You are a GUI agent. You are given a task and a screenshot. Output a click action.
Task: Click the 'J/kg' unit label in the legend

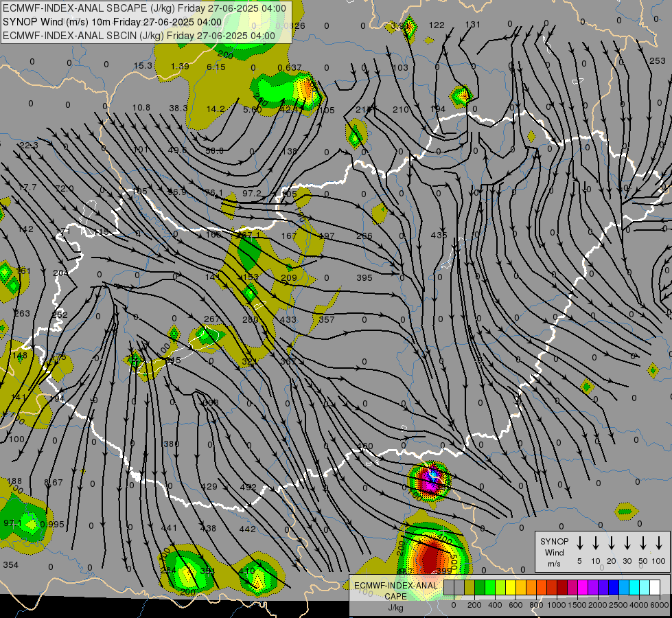click(395, 608)
